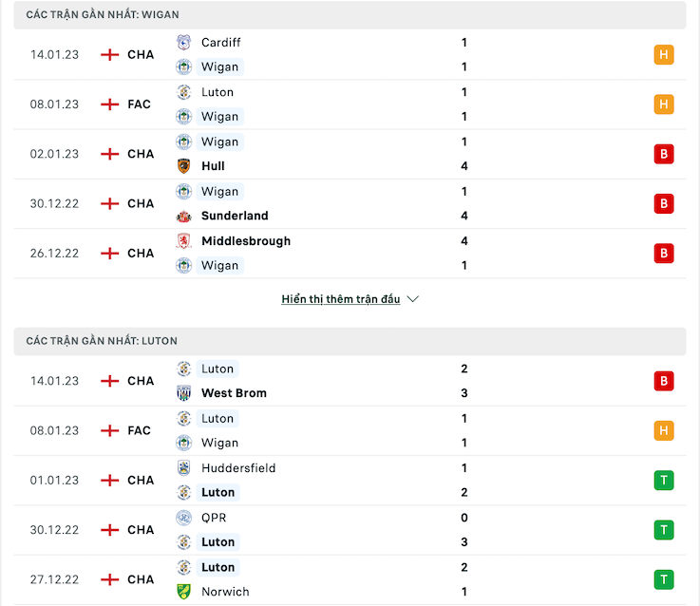Viewport: 700px width, 606px height.
Task: Select the 'Các trận gần nhất: Luton' header
Action: (x=350, y=341)
